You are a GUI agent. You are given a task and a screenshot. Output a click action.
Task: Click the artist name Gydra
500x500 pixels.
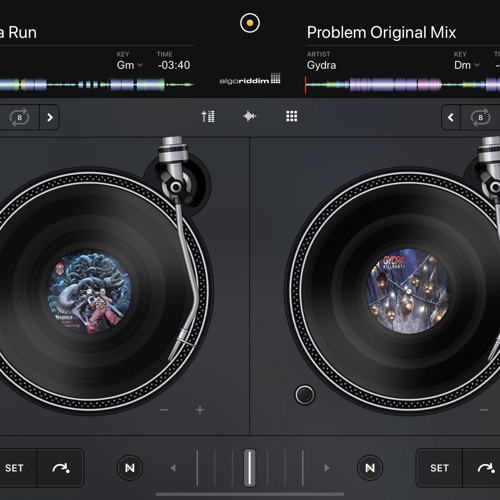pos(321,65)
